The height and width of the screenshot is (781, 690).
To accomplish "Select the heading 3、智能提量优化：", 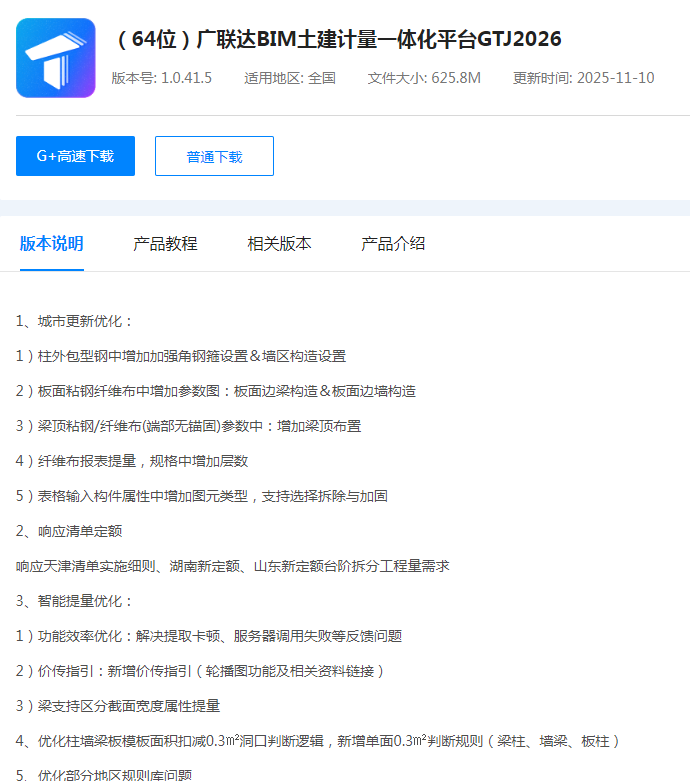I will click(75, 601).
